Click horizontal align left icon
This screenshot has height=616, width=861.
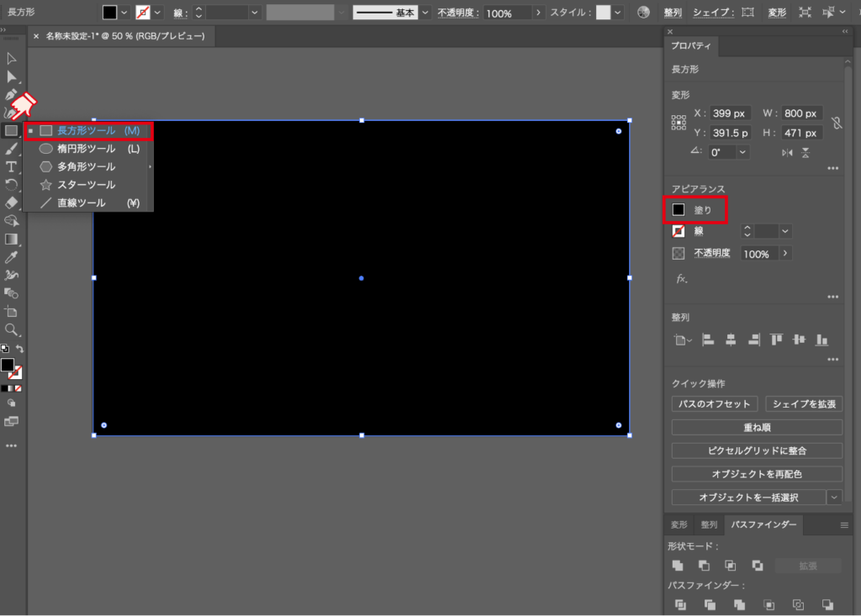pos(708,340)
